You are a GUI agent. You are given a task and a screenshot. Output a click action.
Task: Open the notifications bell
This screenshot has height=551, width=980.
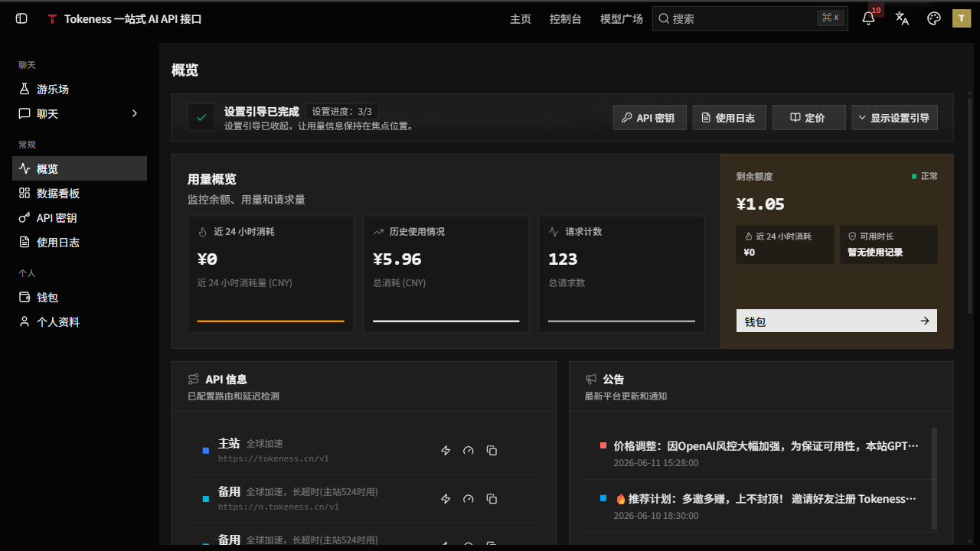tap(868, 18)
